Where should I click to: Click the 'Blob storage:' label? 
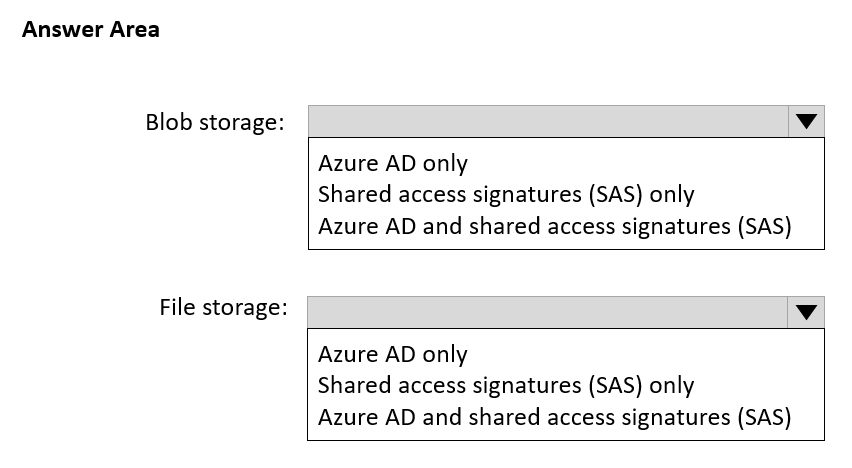[215, 123]
